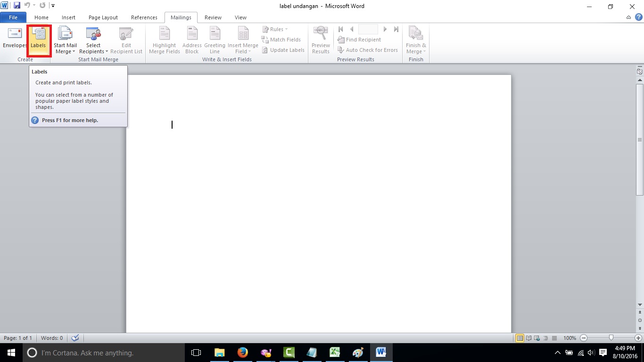Save the document with the floppy icon
644x362 pixels.
click(x=17, y=6)
